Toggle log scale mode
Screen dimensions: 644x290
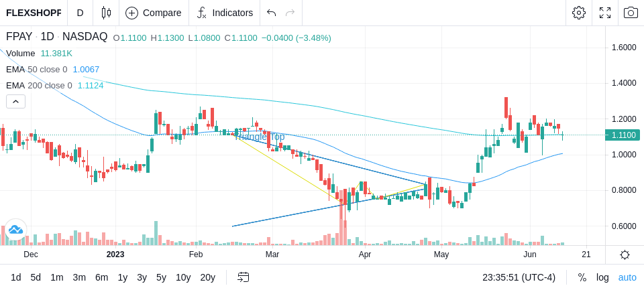(x=602, y=278)
